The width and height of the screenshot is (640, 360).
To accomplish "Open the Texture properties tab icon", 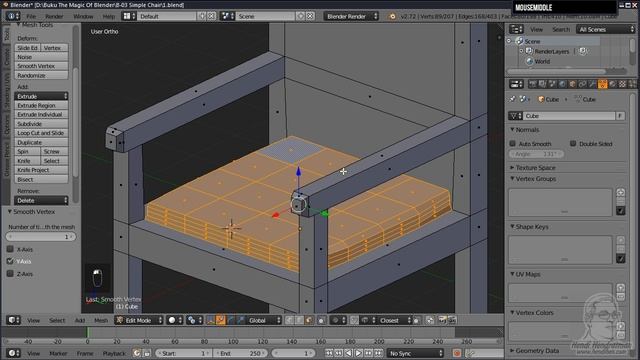I will pyautogui.click(x=622, y=84).
